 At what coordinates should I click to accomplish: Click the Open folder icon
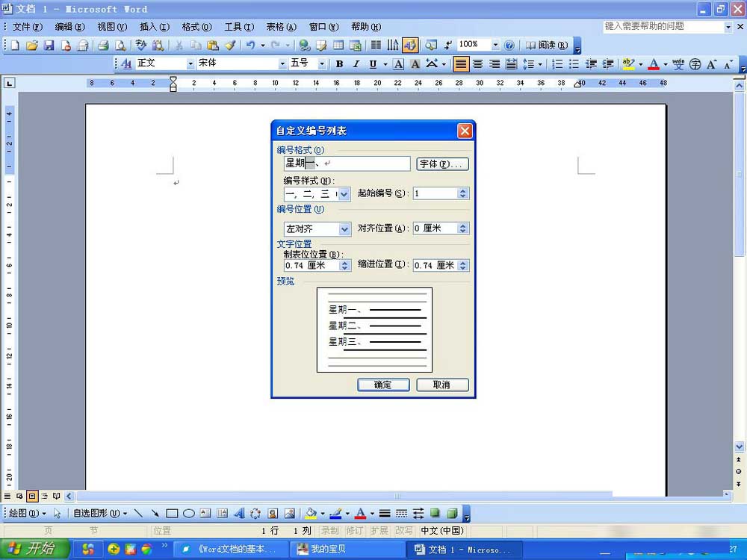coord(32,46)
